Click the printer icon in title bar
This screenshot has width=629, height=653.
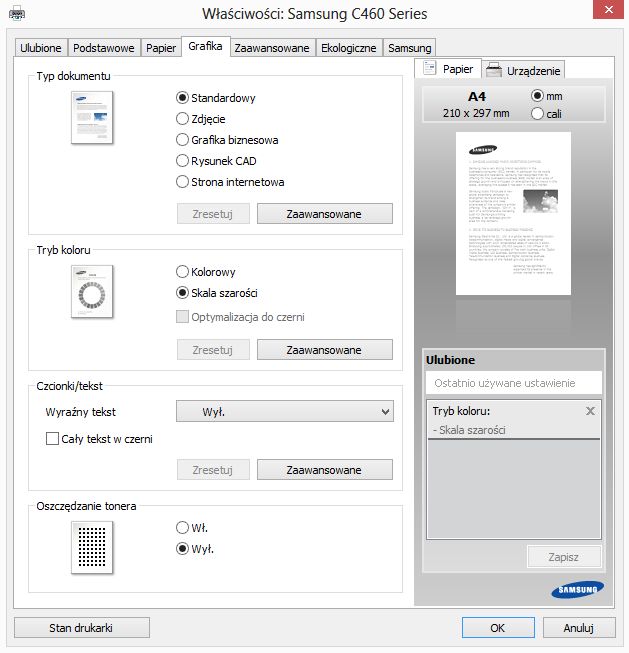17,14
